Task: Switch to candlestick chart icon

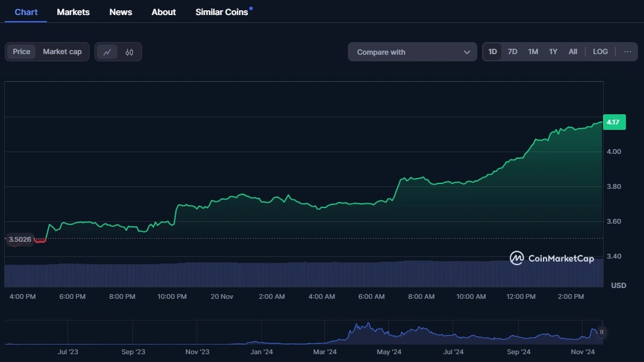Action: [x=129, y=52]
